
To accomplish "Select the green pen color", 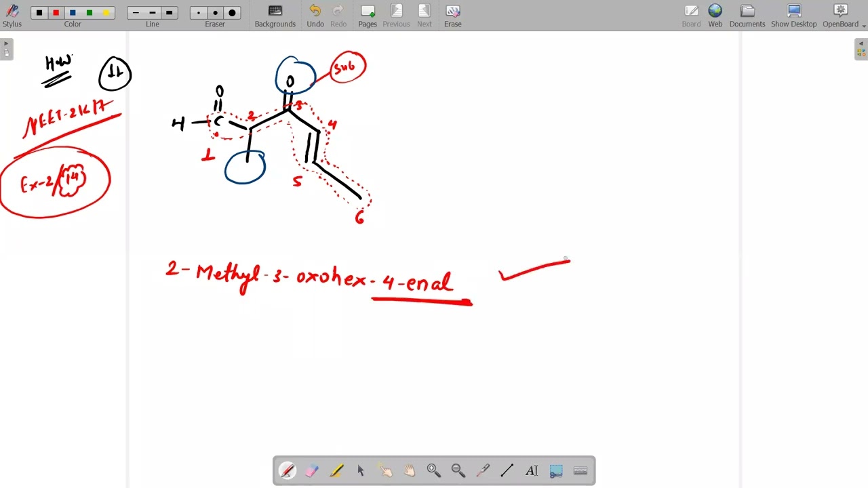I will [90, 13].
